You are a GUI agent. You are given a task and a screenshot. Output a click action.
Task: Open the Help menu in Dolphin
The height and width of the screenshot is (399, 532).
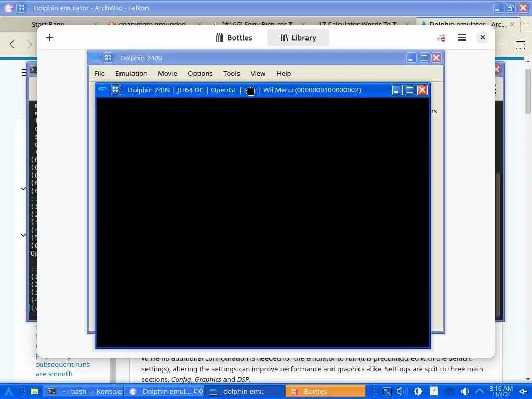click(x=284, y=73)
